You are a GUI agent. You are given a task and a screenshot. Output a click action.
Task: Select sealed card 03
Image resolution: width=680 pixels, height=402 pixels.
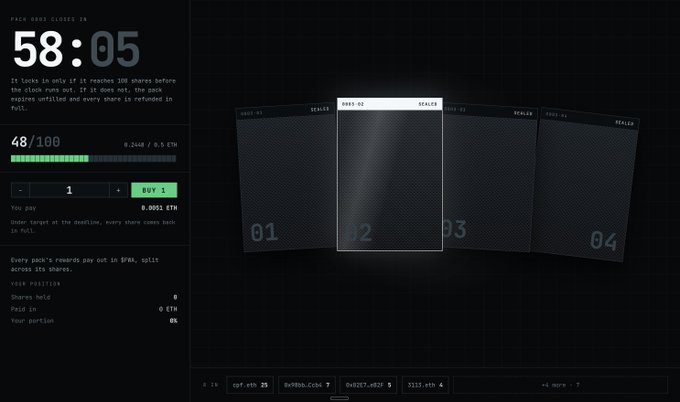[490, 177]
